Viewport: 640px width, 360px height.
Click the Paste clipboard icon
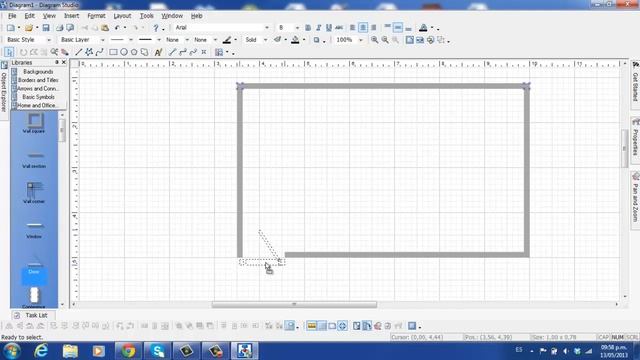(x=105, y=28)
